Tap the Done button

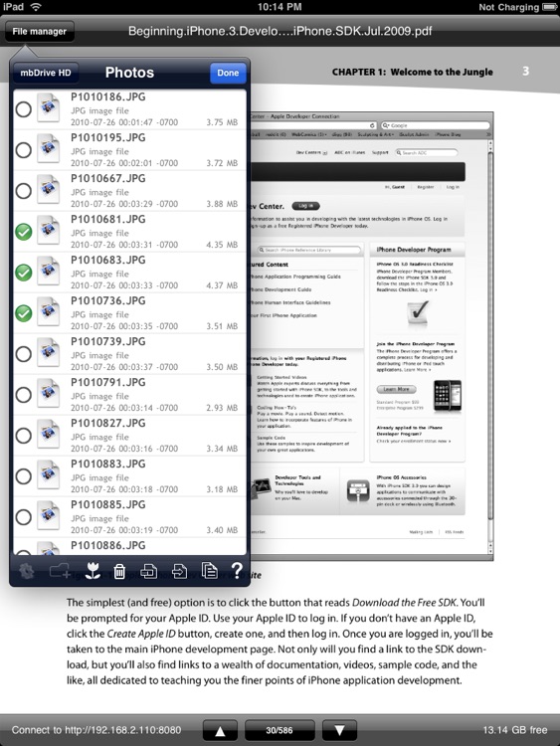tap(228, 73)
